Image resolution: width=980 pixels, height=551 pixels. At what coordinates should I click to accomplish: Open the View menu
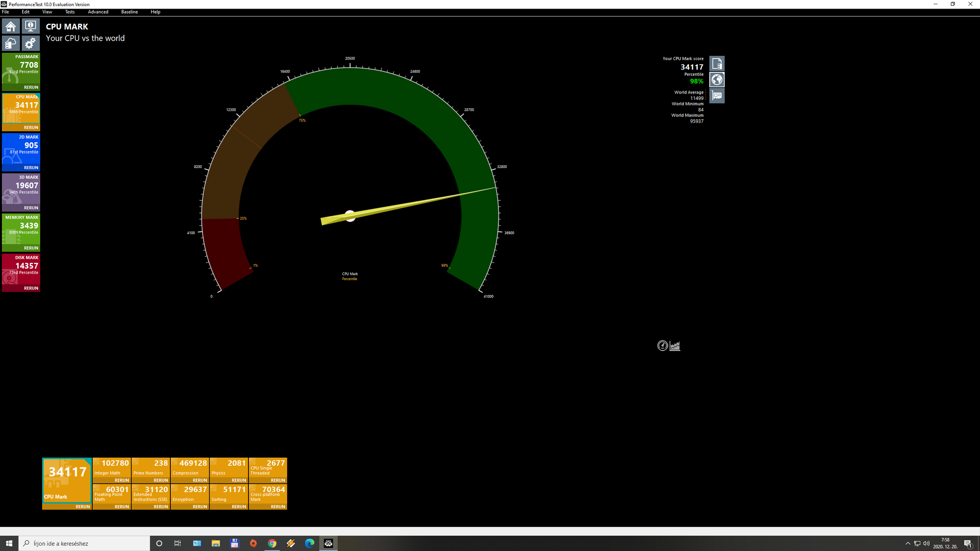(x=47, y=12)
